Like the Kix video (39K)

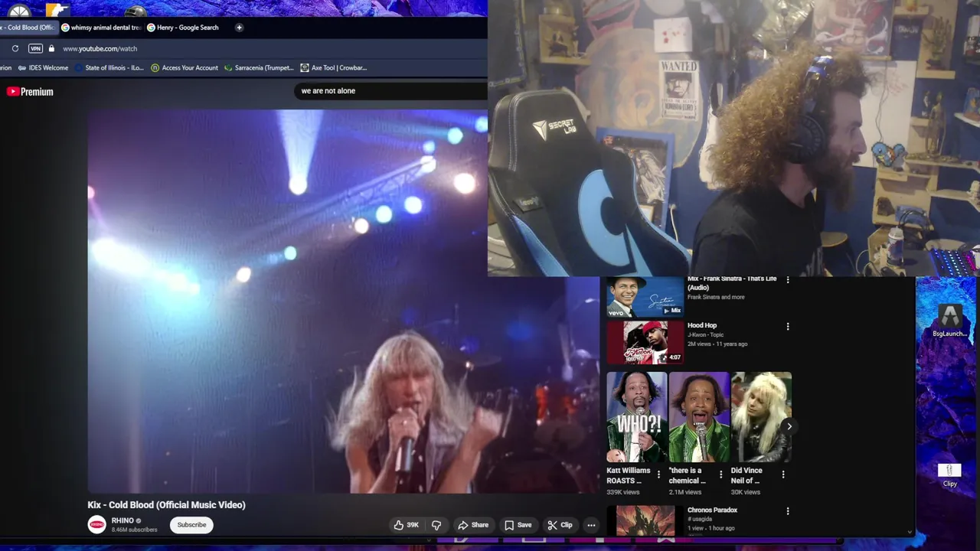pyautogui.click(x=407, y=525)
